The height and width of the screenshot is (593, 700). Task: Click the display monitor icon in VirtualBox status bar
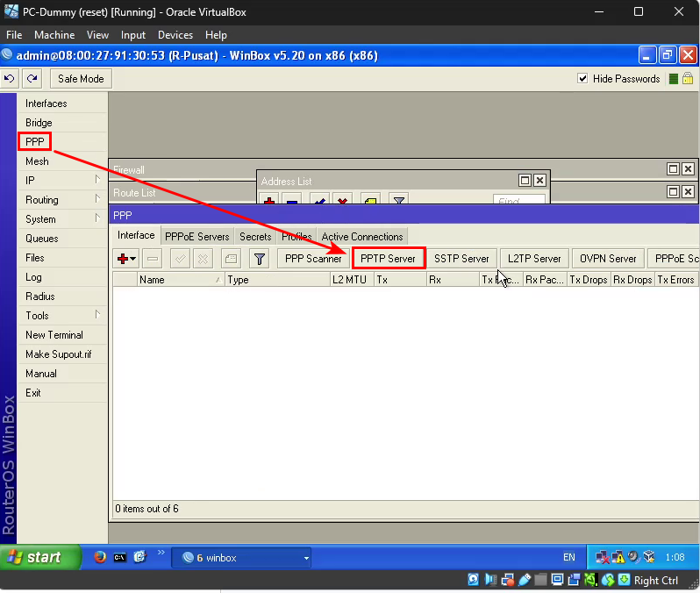[557, 580]
